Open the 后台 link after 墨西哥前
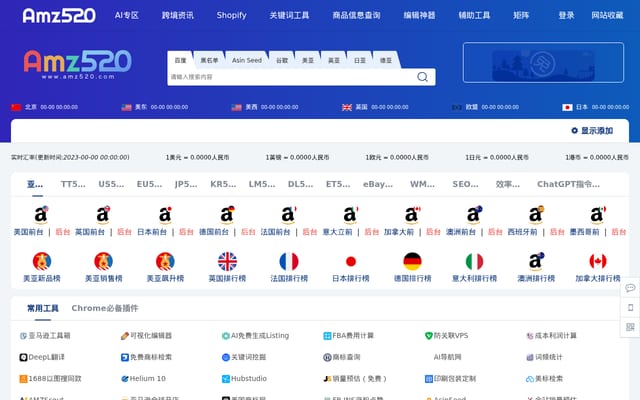Viewport: 640px width, 400px height. (619, 232)
